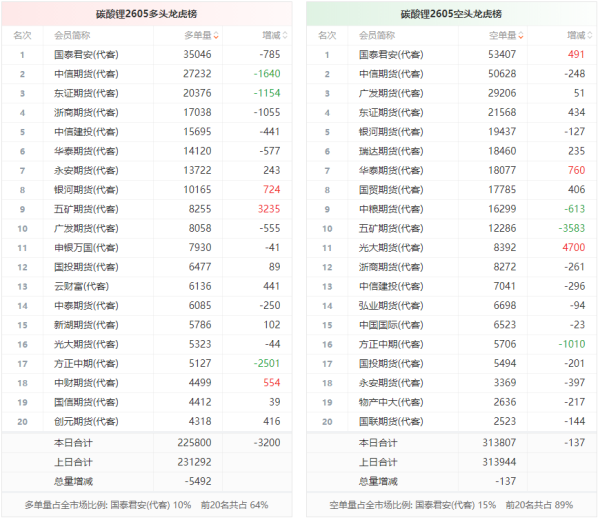Click 总量增减 label in short table
The height and width of the screenshot is (520, 600).
tap(378, 482)
